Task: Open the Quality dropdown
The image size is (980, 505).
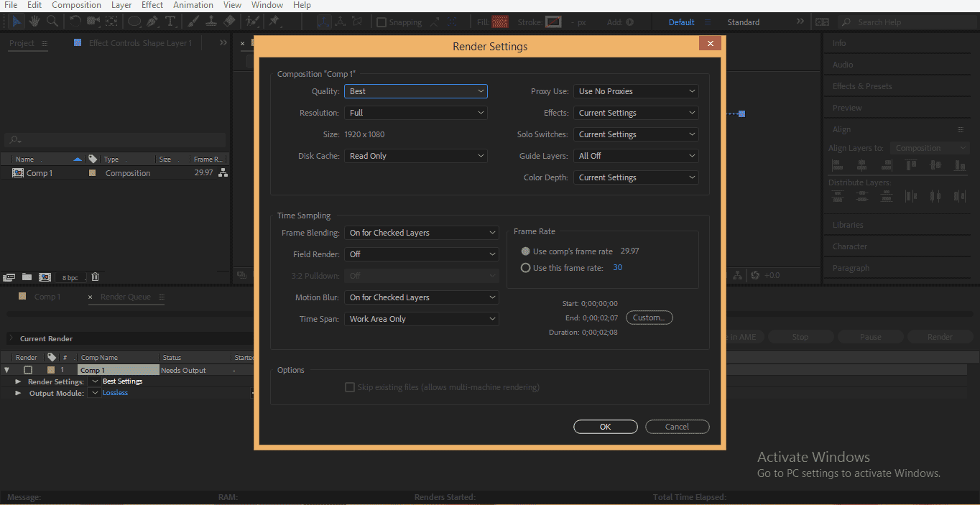Action: pyautogui.click(x=416, y=91)
